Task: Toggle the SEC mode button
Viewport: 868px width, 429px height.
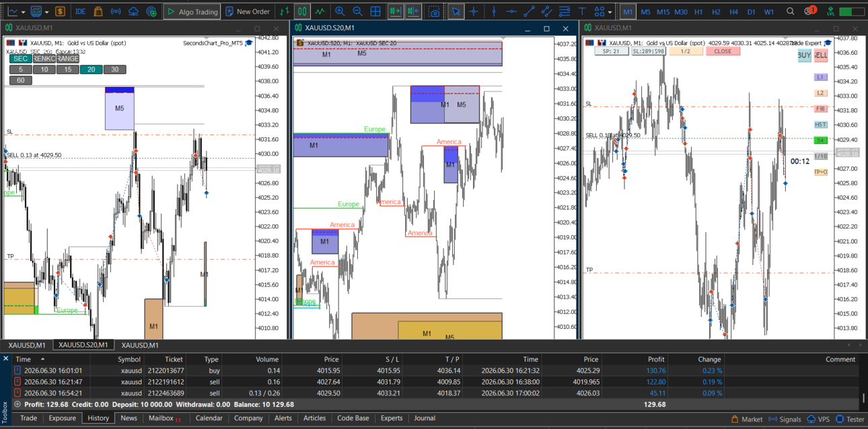Action: point(20,58)
